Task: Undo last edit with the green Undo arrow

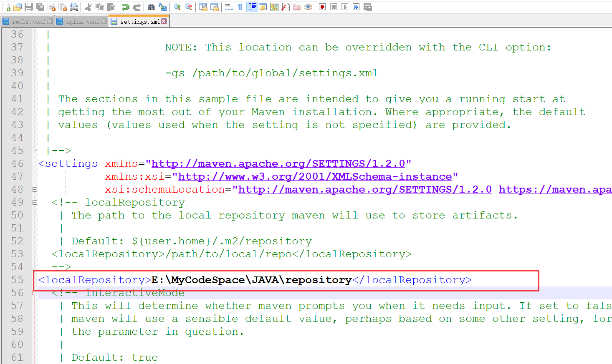Action: tap(125, 7)
